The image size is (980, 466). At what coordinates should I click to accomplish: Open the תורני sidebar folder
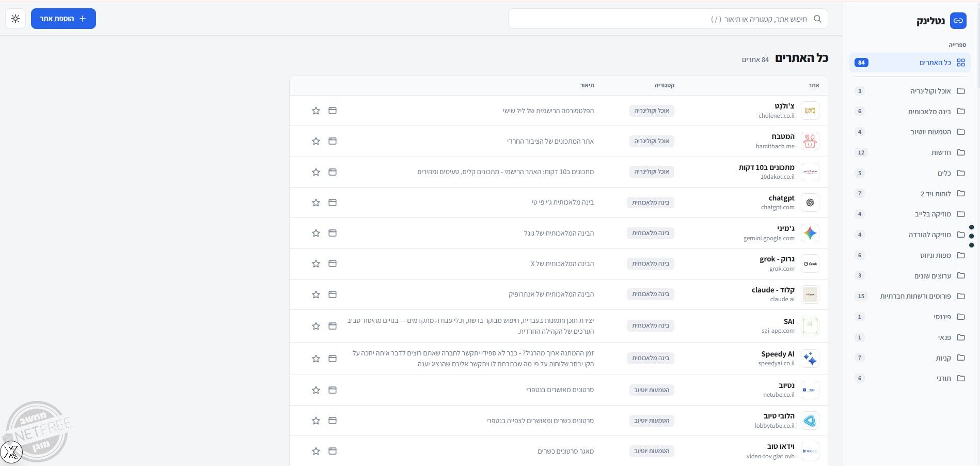pos(910,378)
